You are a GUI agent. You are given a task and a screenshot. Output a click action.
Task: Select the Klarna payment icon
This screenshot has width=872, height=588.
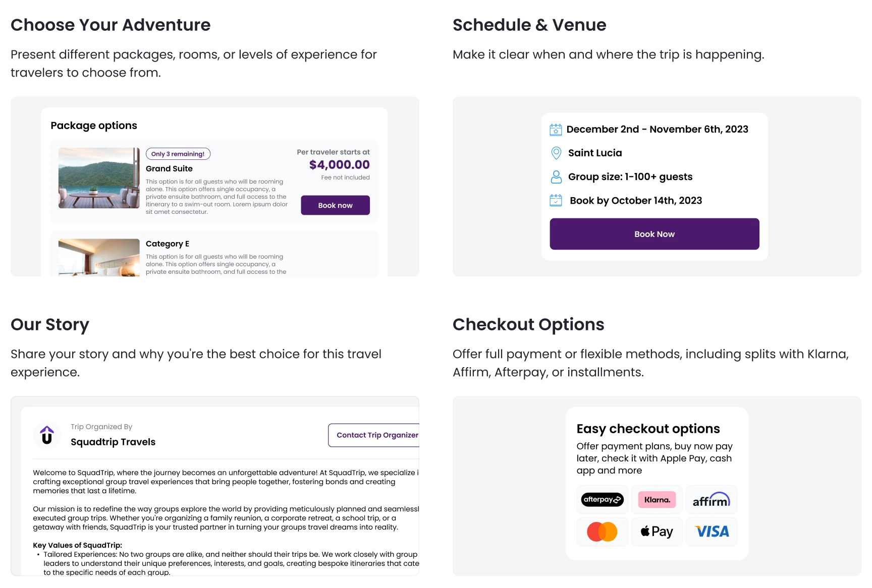tap(657, 499)
